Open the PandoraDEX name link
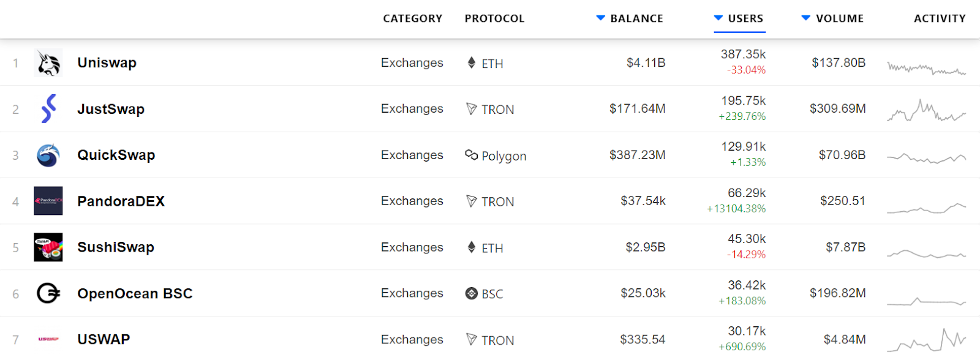This screenshot has width=980, height=360. tap(121, 201)
